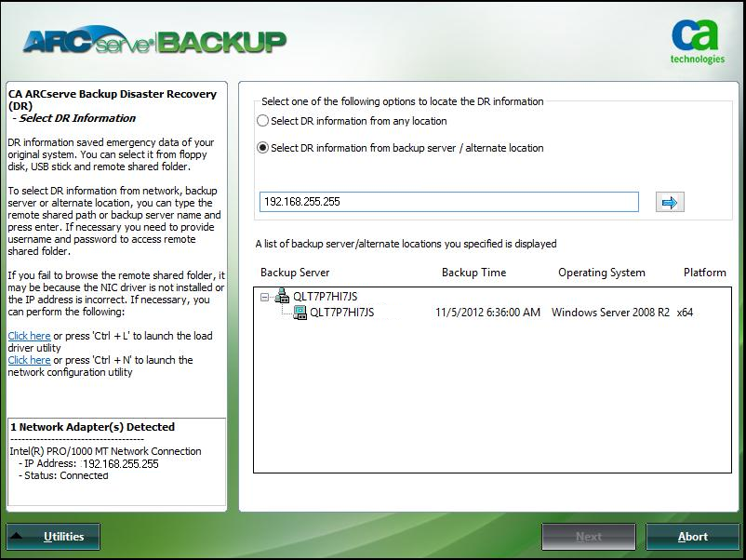Click the Windows Server 2008 R2 cell
This screenshot has width=746, height=560.
(x=610, y=313)
